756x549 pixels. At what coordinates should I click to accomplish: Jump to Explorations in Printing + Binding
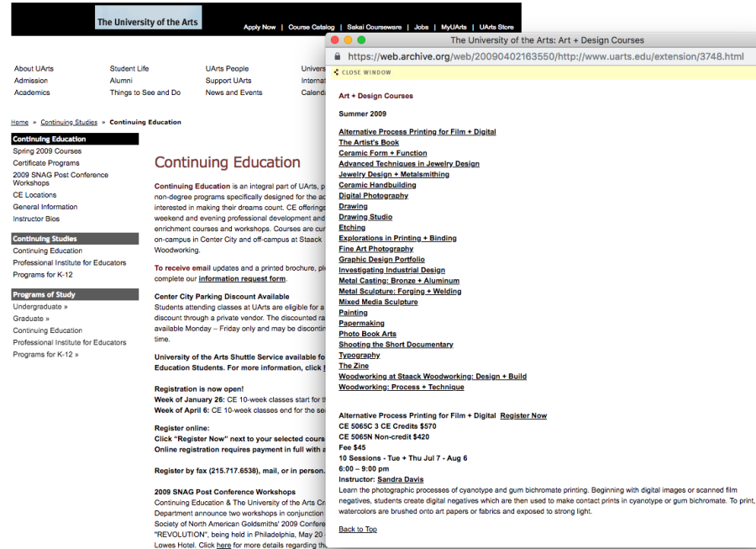[398, 238]
